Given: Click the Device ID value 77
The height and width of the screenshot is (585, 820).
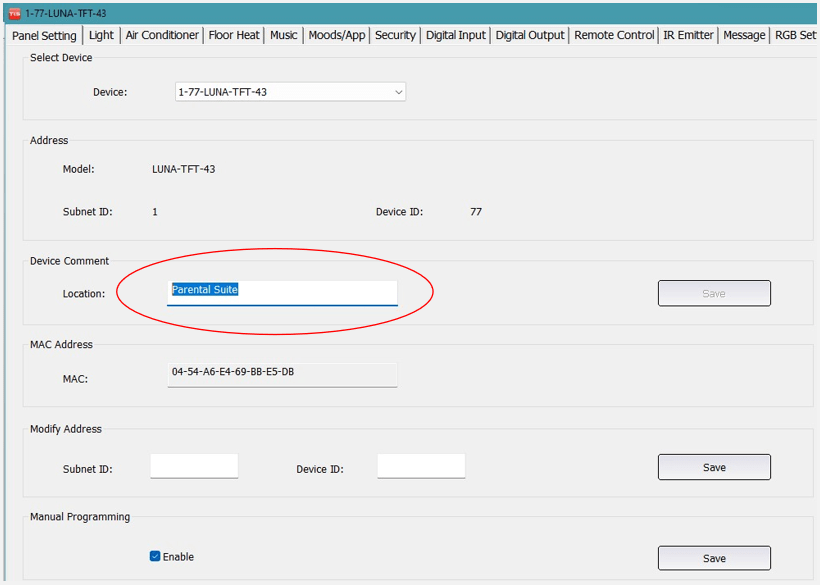Looking at the screenshot, I should [476, 212].
